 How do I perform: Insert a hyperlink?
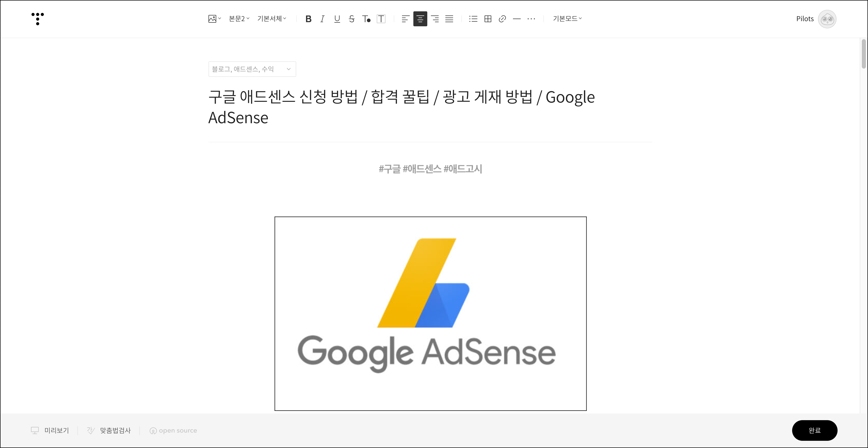click(502, 19)
